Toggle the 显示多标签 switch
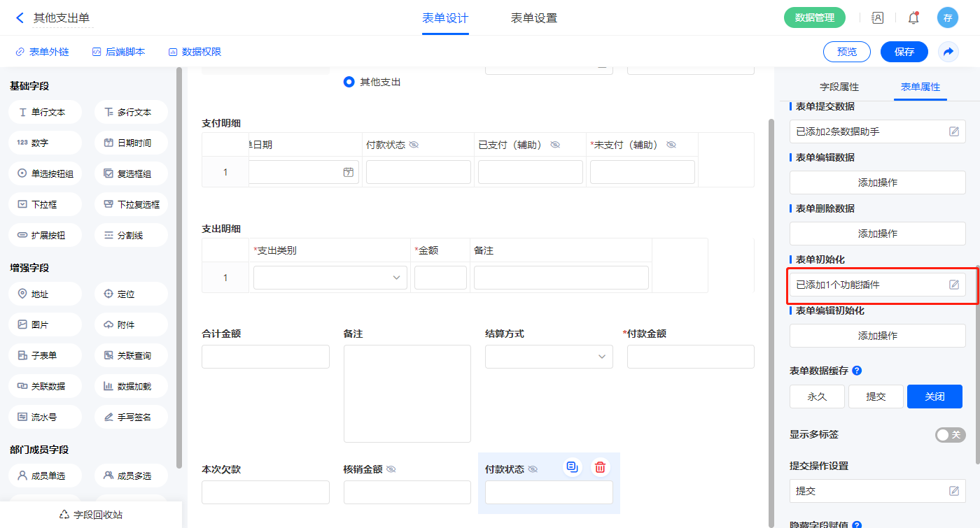The width and height of the screenshot is (980, 528). (950, 435)
